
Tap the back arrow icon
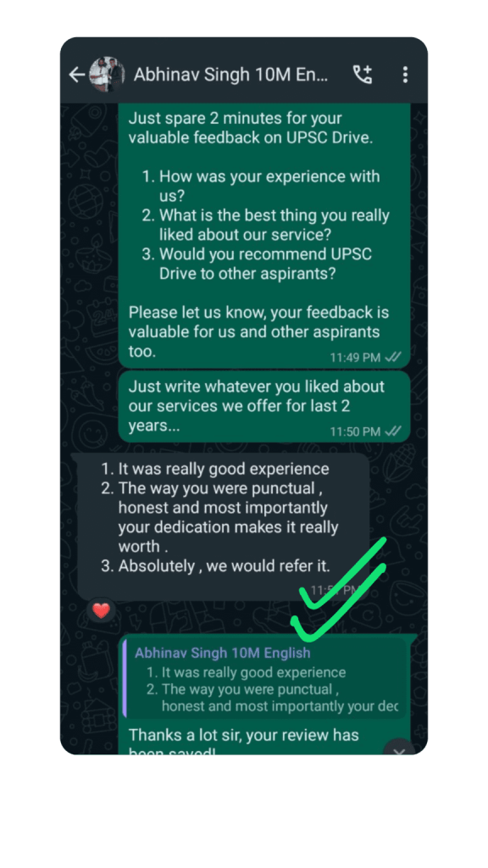(76, 75)
